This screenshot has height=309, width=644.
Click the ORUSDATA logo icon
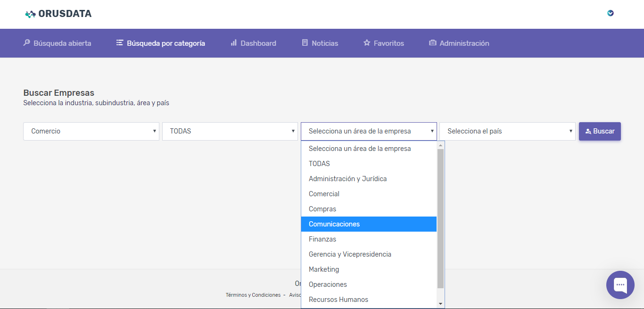(30, 14)
